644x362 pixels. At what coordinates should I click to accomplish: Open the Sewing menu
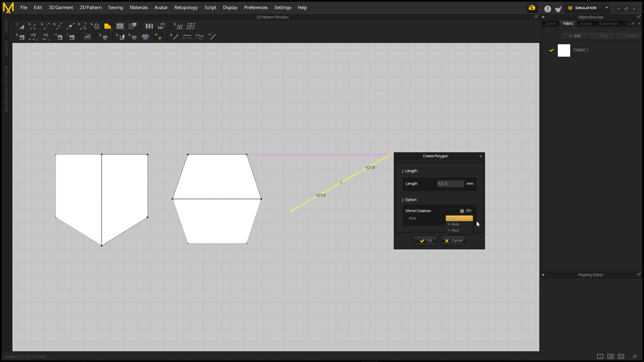click(115, 7)
